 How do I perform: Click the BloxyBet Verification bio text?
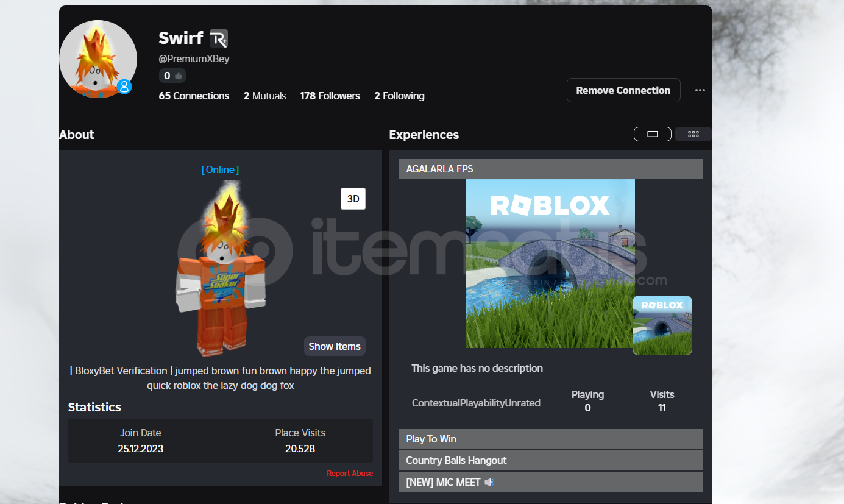221,378
